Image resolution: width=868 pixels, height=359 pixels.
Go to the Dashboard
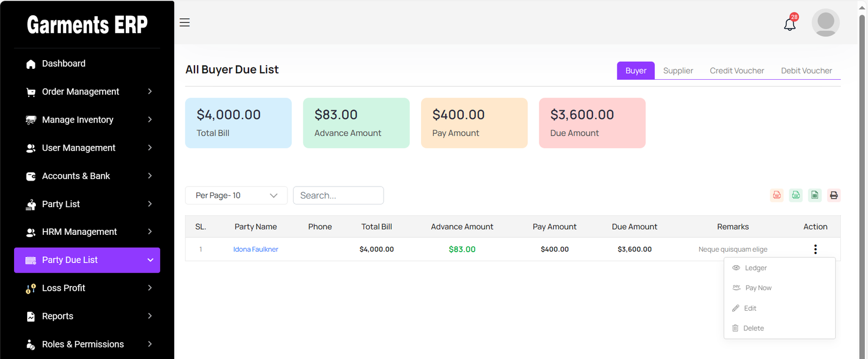tap(63, 63)
